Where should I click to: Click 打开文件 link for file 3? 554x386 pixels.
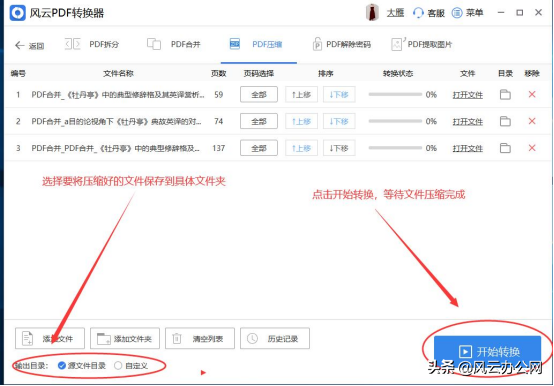tap(467, 149)
